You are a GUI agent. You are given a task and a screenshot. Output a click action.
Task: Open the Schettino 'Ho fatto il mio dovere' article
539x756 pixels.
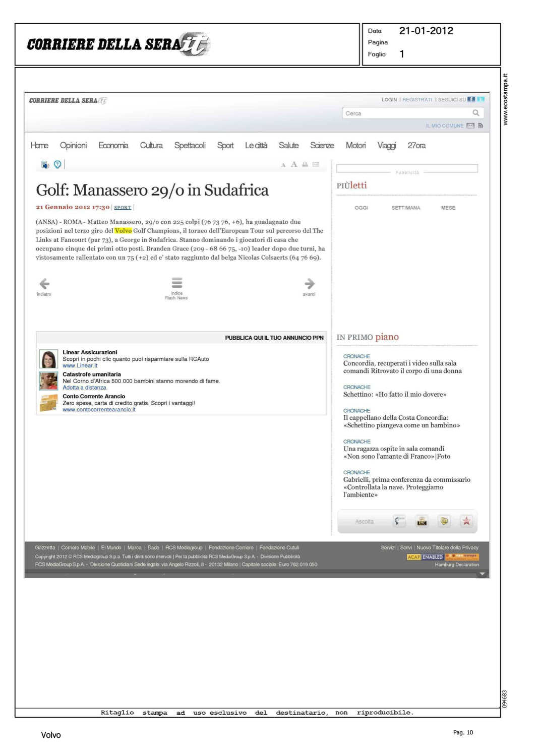(x=394, y=394)
